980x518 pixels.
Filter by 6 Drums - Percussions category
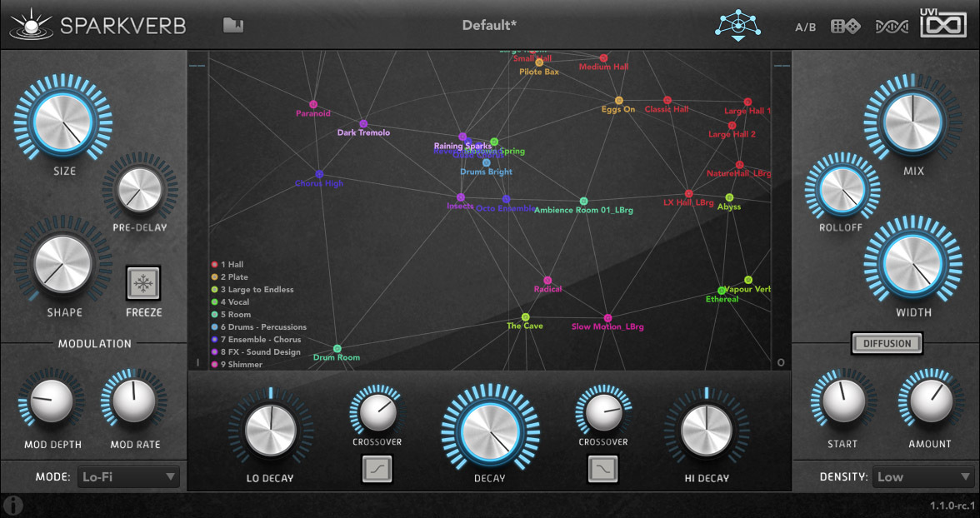259,326
